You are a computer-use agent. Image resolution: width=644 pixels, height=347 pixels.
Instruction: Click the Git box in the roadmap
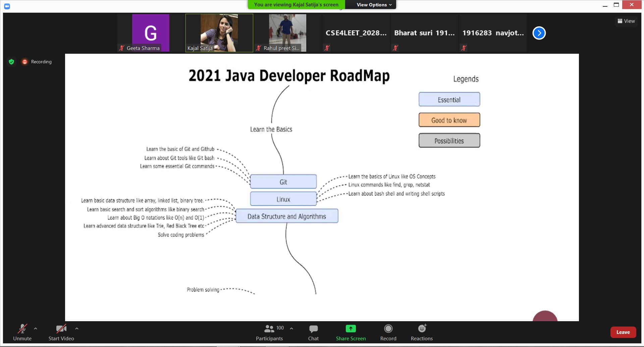pyautogui.click(x=283, y=182)
